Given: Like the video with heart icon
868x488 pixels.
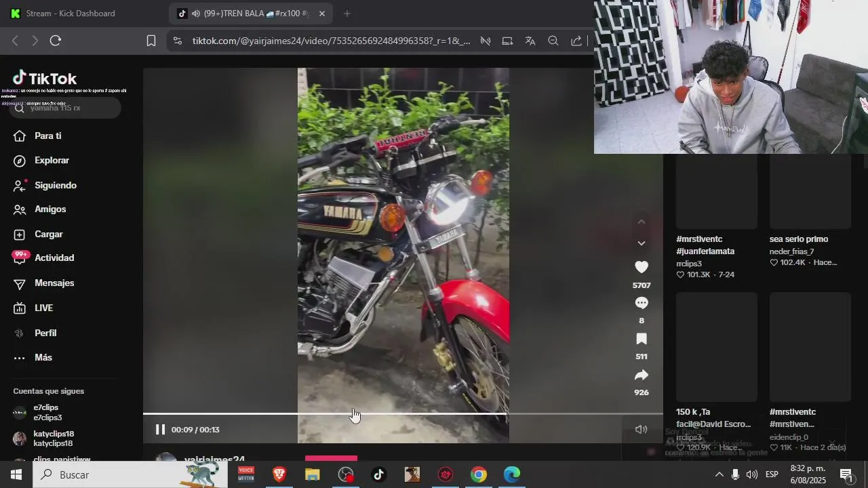Looking at the screenshot, I should 642,267.
